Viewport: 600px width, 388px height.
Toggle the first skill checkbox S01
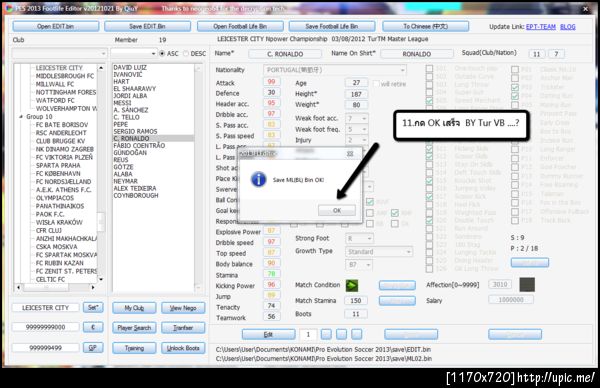coord(429,68)
